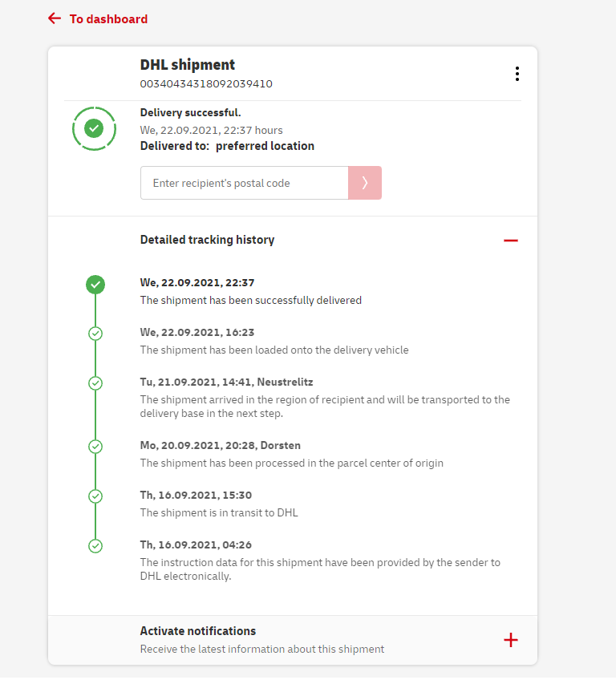
Task: Click the DHL shipment title
Action: coord(188,65)
